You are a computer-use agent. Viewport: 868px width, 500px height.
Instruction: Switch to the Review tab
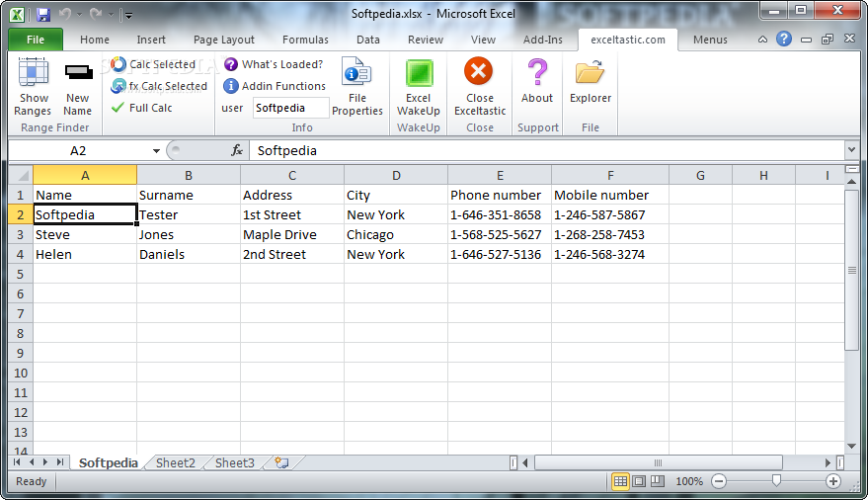click(x=426, y=40)
